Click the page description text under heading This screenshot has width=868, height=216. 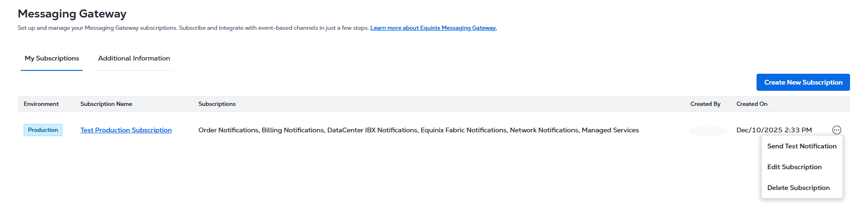click(x=193, y=28)
